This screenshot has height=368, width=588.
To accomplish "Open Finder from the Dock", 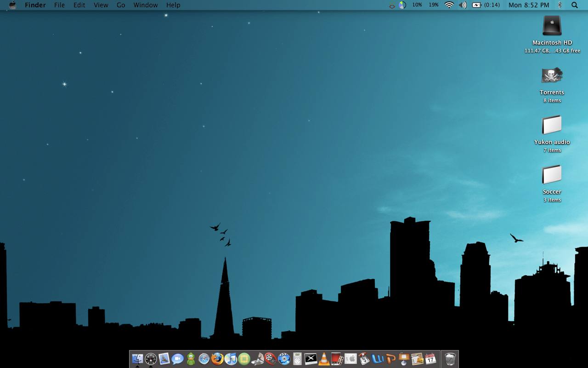I will click(137, 359).
